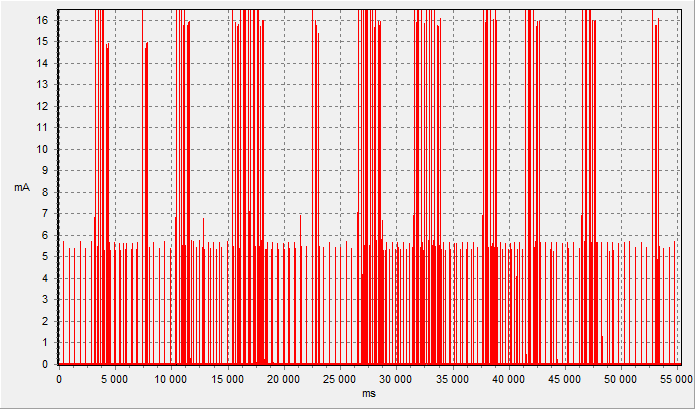Click the 'ms' x-axis unit label
Image resolution: width=695 pixels, height=409 pixels.
pyautogui.click(x=369, y=395)
